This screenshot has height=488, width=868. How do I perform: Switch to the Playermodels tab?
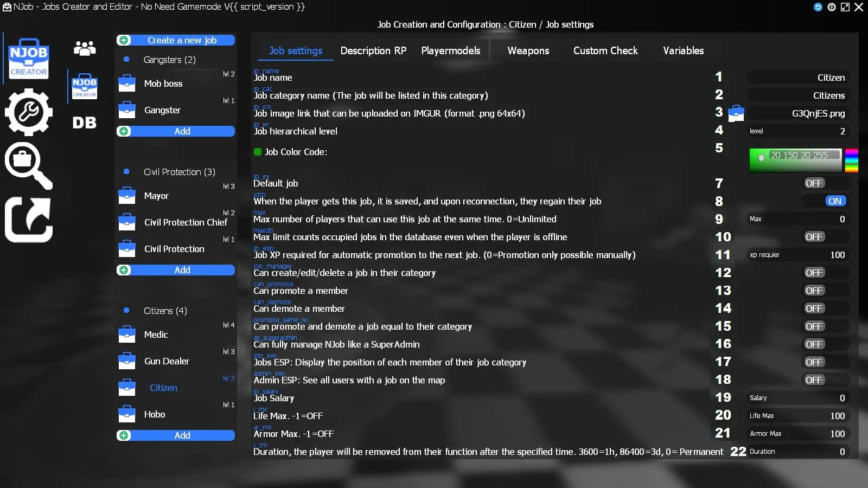(x=450, y=50)
